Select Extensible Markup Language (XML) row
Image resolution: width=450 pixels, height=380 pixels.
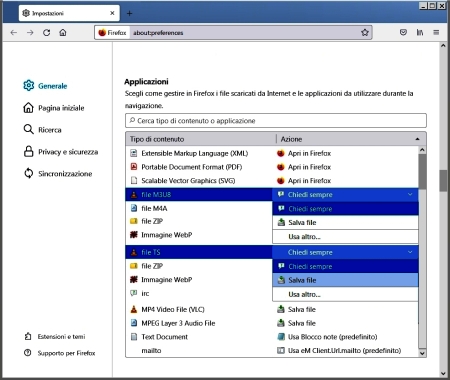(x=272, y=153)
